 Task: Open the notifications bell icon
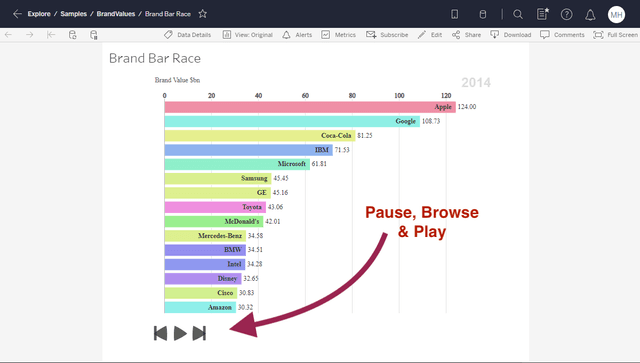coord(590,15)
